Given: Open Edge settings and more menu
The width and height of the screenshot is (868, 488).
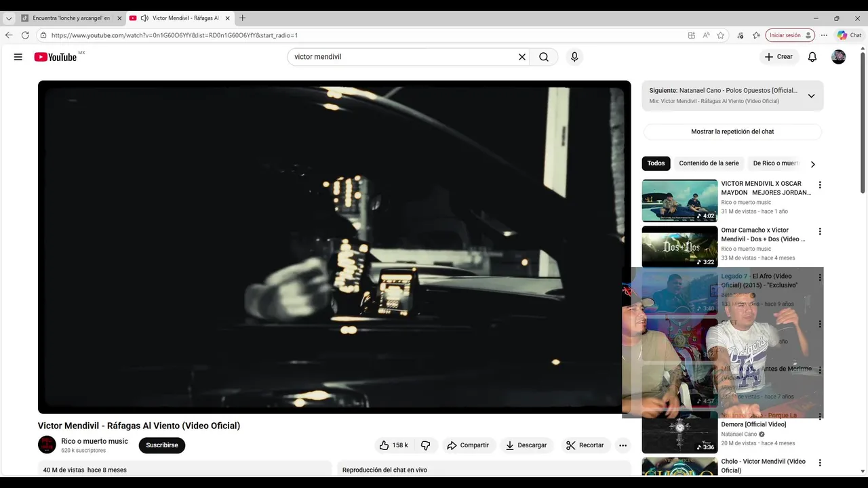Looking at the screenshot, I should 824,35.
